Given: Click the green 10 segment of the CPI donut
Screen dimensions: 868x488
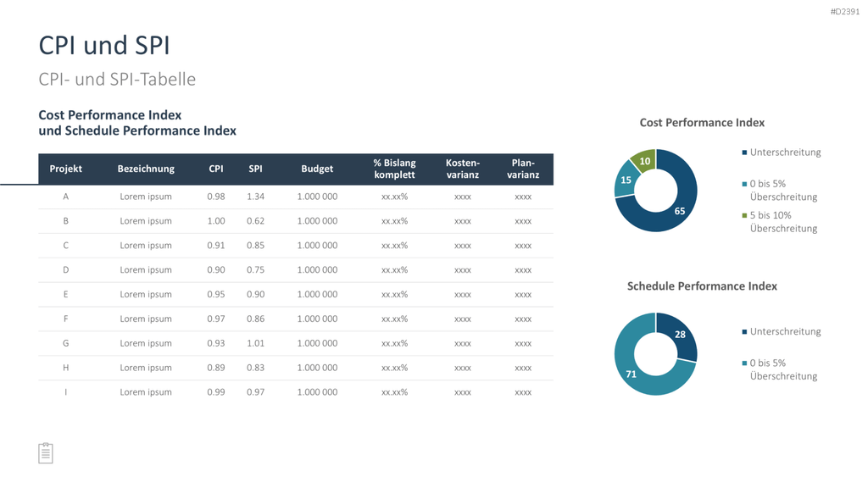Looking at the screenshot, I should point(645,161).
